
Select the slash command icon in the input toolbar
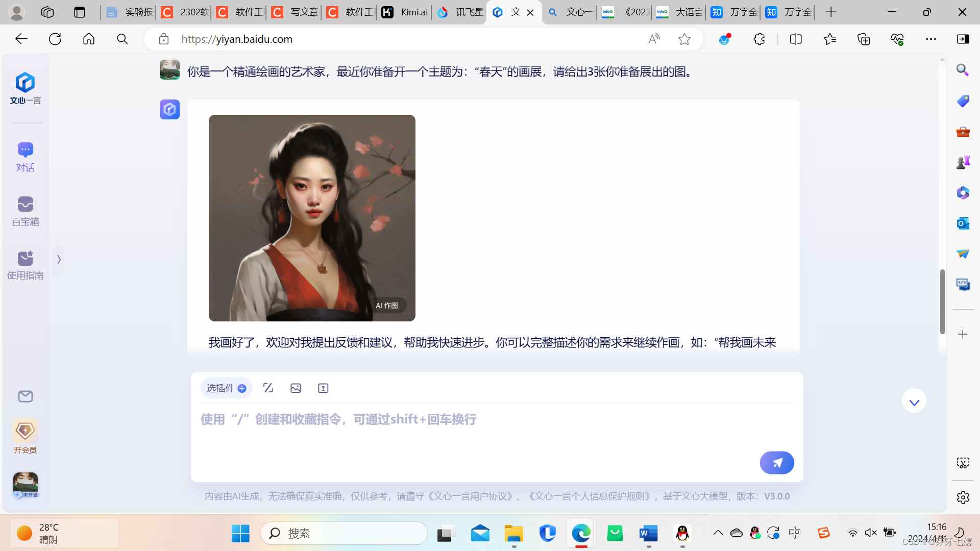click(268, 388)
